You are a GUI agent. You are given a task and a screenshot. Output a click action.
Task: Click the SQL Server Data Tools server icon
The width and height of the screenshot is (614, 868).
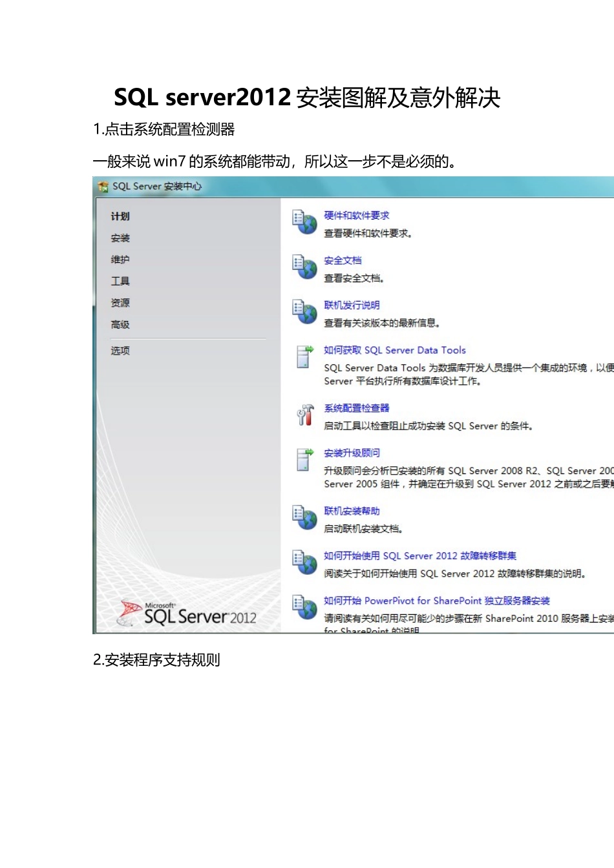click(304, 356)
